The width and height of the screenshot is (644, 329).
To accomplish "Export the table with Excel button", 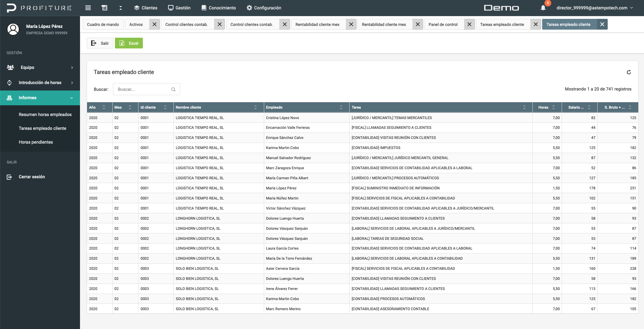I will [129, 43].
